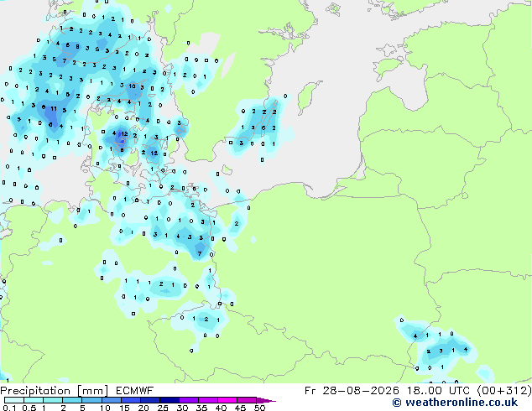This screenshot has width=532, height=411.
Task: Select the legend swatch between 35 and 40
Action: click(208, 400)
